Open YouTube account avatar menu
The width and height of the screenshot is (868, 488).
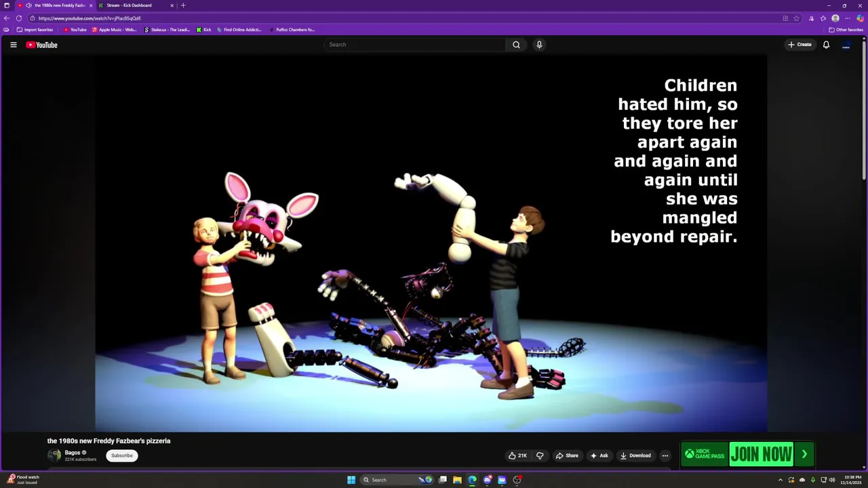pos(846,45)
